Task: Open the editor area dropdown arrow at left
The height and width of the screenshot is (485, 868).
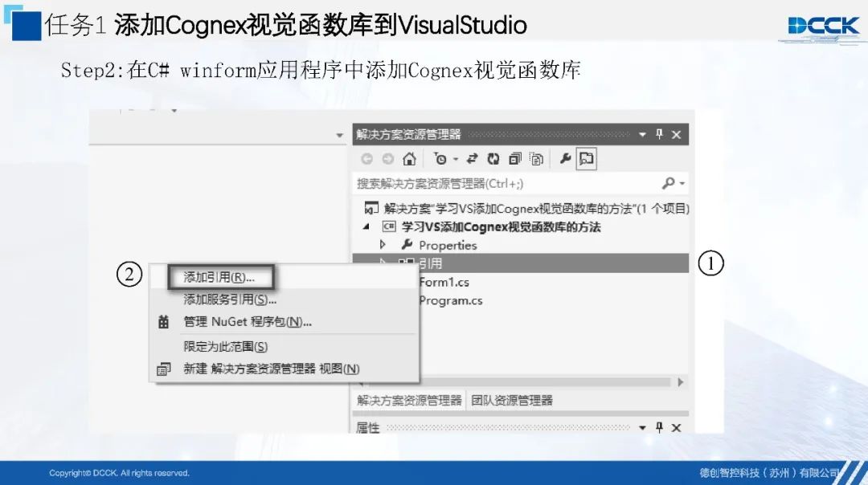Action: (339, 136)
